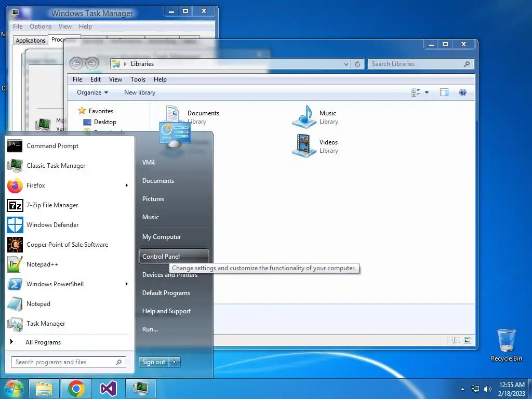Open the View menu in Explorer
532x399 pixels.
[115, 79]
